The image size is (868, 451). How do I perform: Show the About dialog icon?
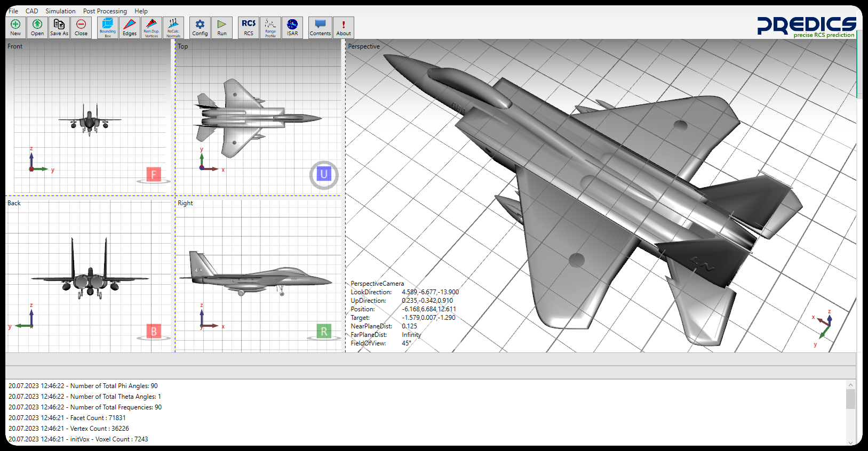(x=344, y=27)
